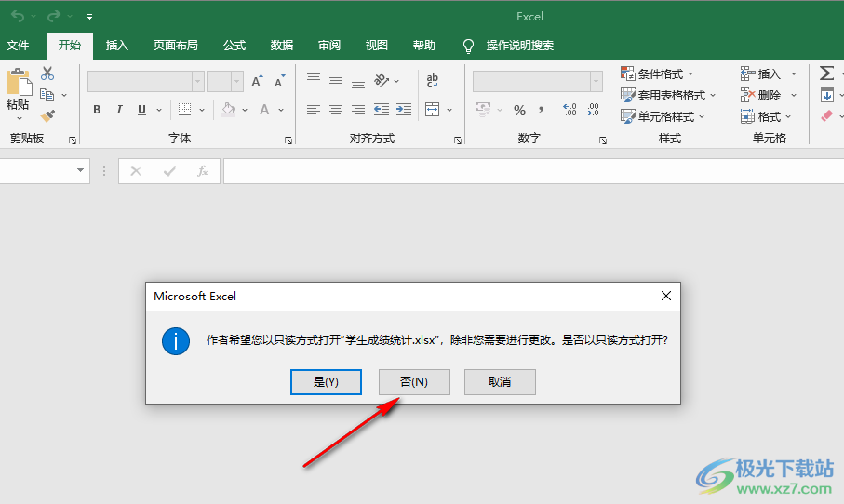This screenshot has width=844, height=504.
Task: Open the clipboard (剪贴板) dialog launcher
Action: (73, 140)
